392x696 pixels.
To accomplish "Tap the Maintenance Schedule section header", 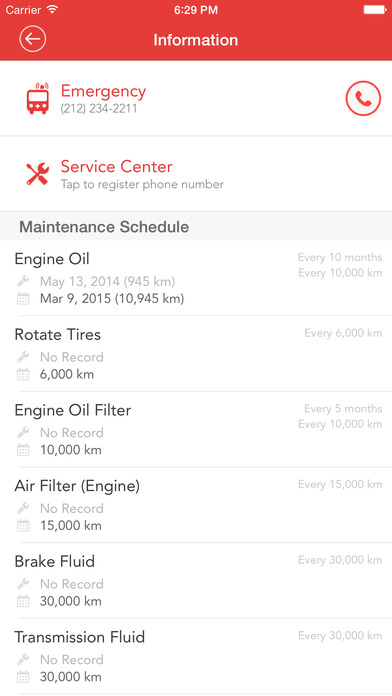I will coord(196,226).
